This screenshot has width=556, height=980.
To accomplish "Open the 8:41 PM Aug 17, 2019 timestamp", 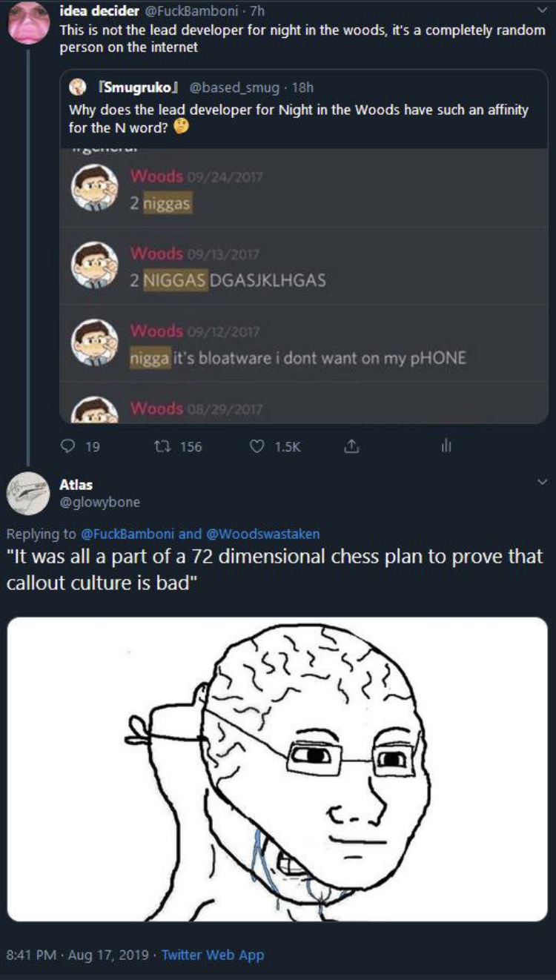I will point(76,955).
